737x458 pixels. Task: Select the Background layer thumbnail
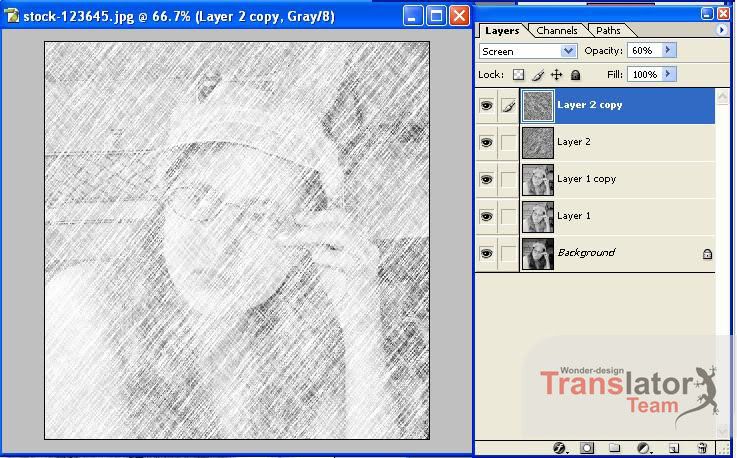538,254
